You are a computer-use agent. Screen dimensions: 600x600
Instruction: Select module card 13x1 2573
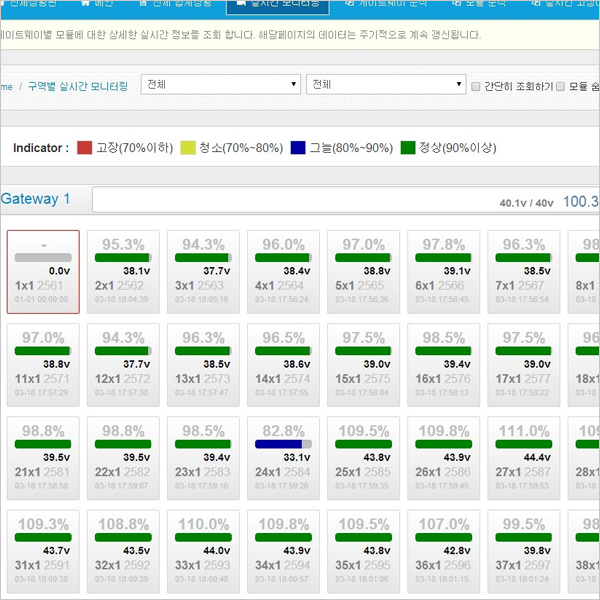[203, 365]
